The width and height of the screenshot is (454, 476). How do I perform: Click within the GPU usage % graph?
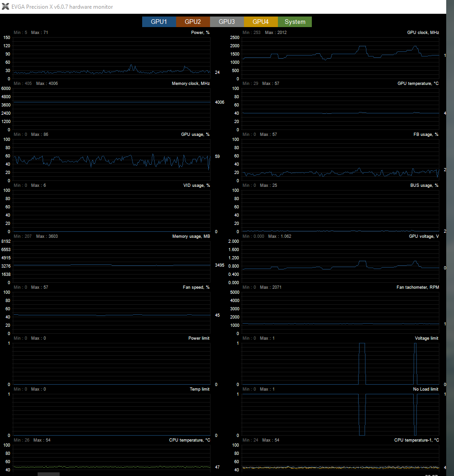click(111, 160)
